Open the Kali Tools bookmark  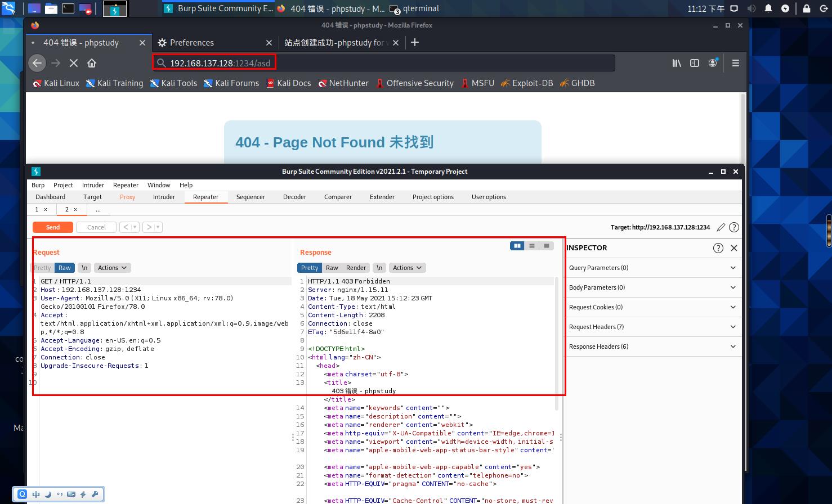[173, 83]
